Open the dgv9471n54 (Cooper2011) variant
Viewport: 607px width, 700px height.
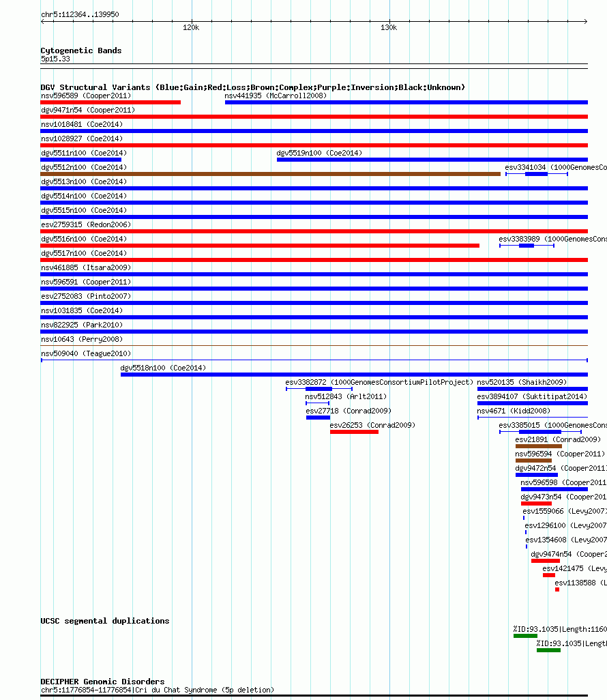pos(88,110)
